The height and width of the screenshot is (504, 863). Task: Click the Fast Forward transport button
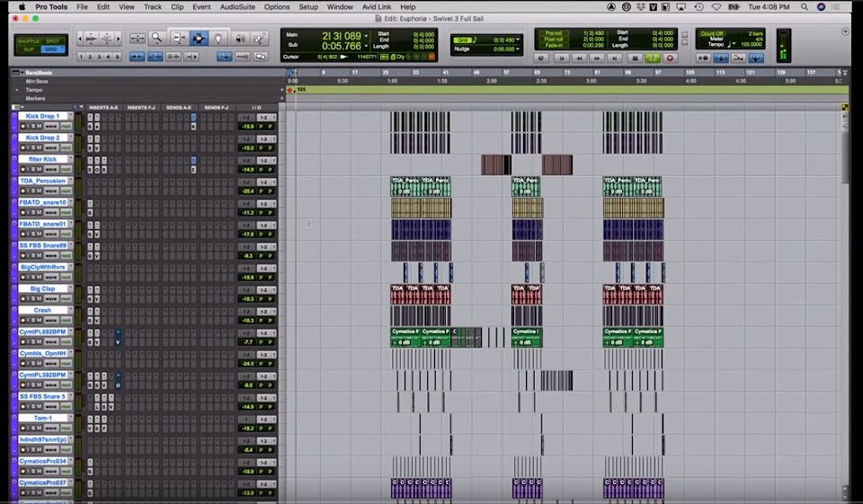[x=597, y=57]
